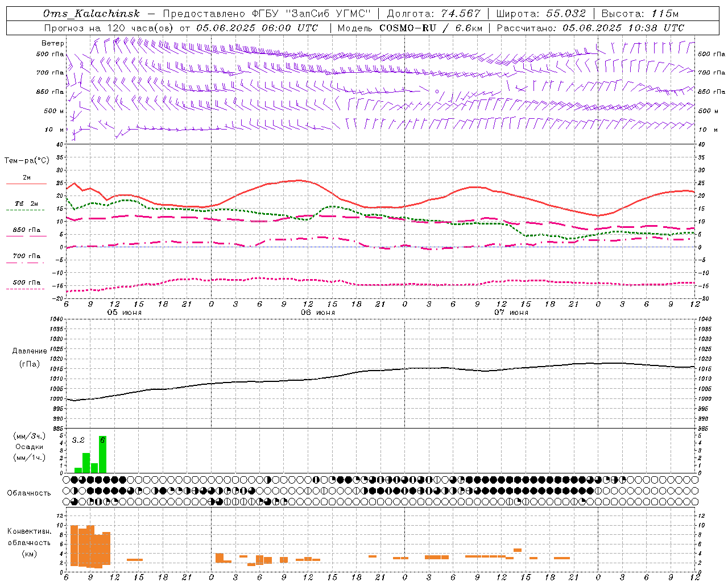Click the 'Td 2м' dew point legend
Screen dimensions: 728x582
pos(27,203)
